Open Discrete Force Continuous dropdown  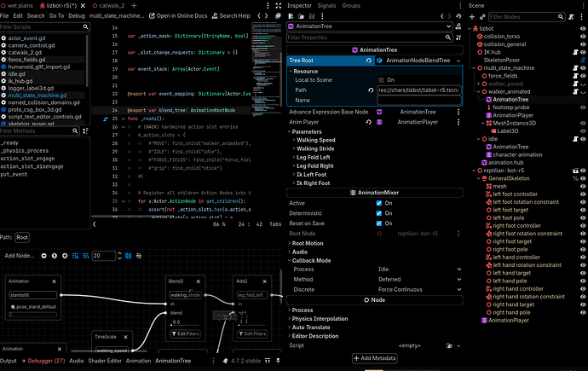click(419, 290)
